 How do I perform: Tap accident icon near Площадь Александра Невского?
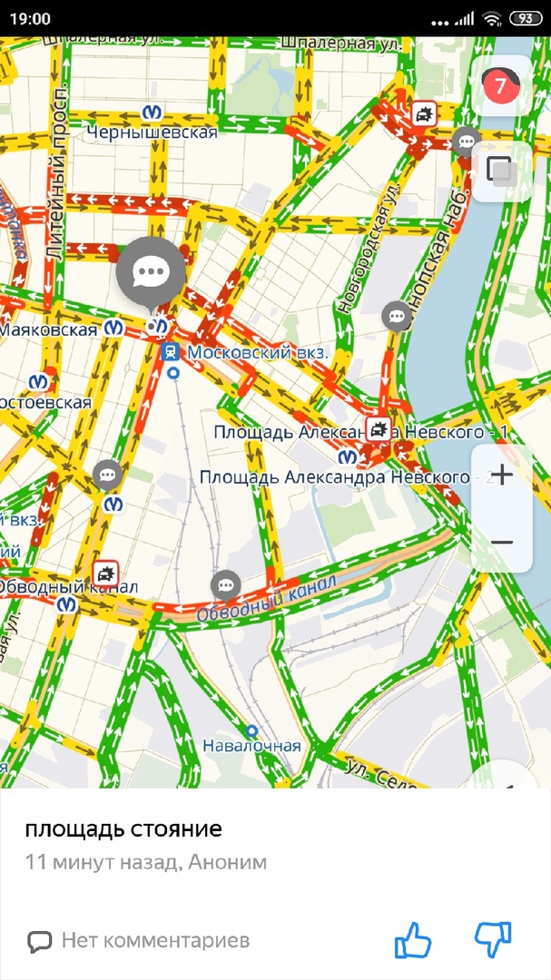[378, 429]
